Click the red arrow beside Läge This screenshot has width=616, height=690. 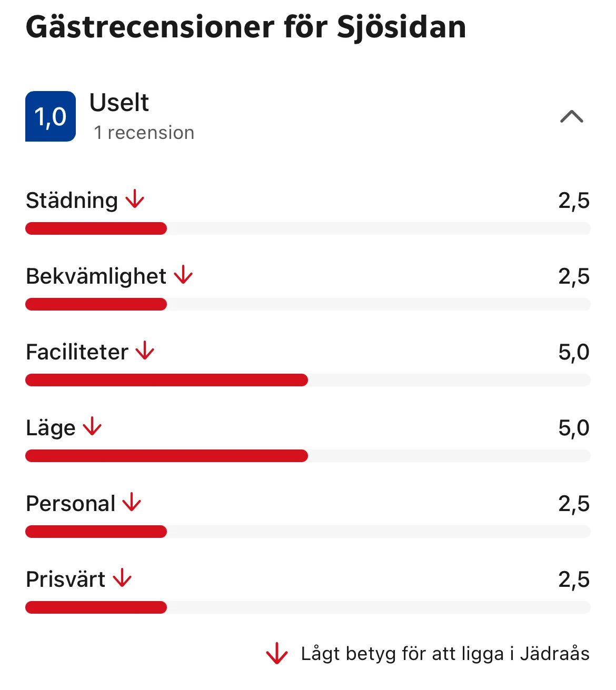[92, 427]
